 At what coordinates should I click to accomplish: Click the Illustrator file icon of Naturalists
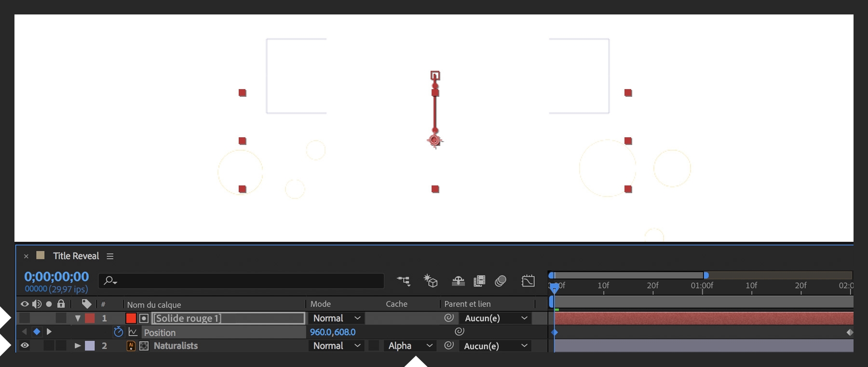131,346
